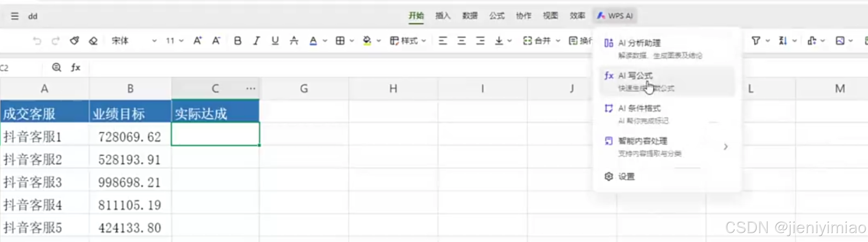Select column header G
Image resolution: width=868 pixels, height=242 pixels.
pos(304,88)
